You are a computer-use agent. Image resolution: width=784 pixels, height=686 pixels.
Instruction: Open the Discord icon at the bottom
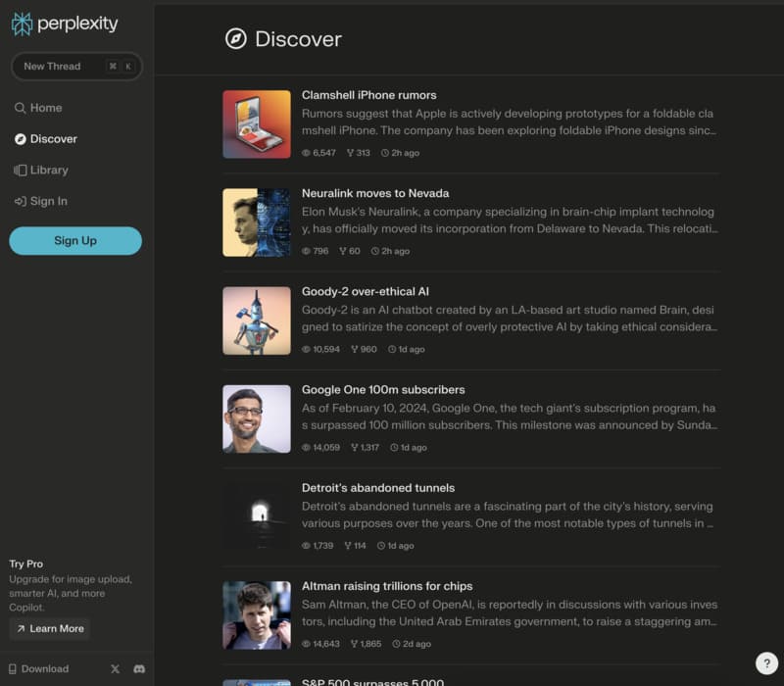point(138,668)
